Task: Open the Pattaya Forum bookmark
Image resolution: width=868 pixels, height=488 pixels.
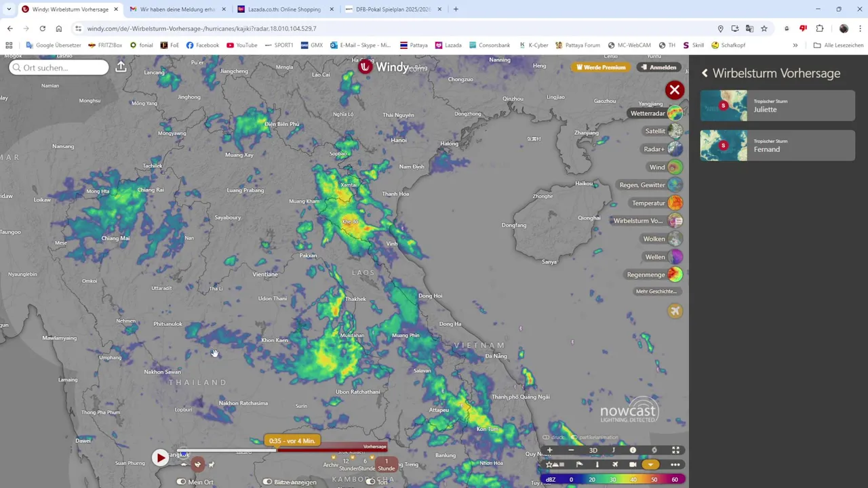Action: tap(578, 45)
